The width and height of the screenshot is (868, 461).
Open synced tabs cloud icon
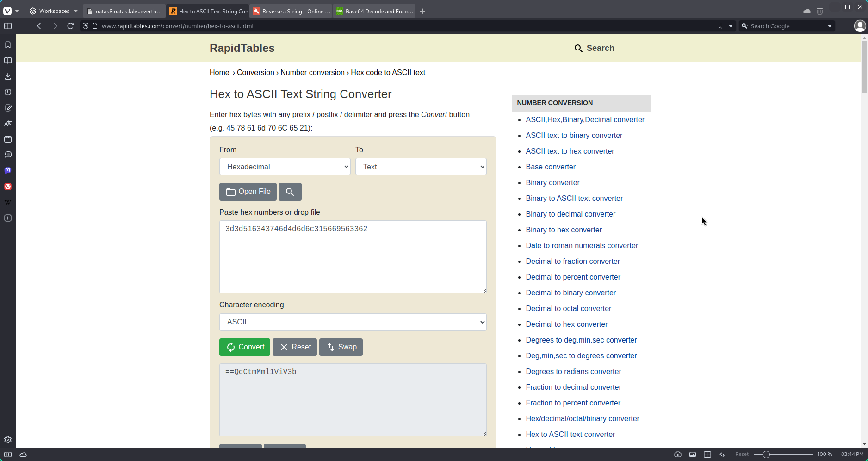(x=807, y=11)
